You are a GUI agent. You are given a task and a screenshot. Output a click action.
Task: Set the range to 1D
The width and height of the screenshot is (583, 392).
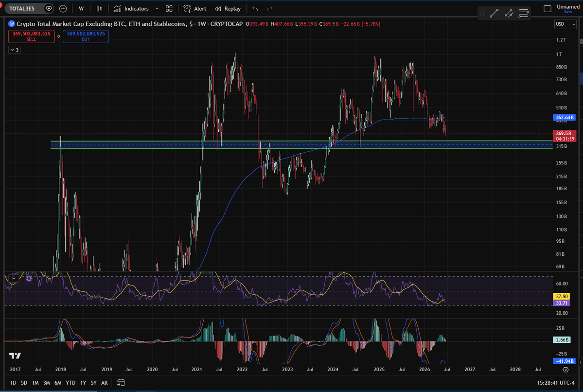[13, 383]
